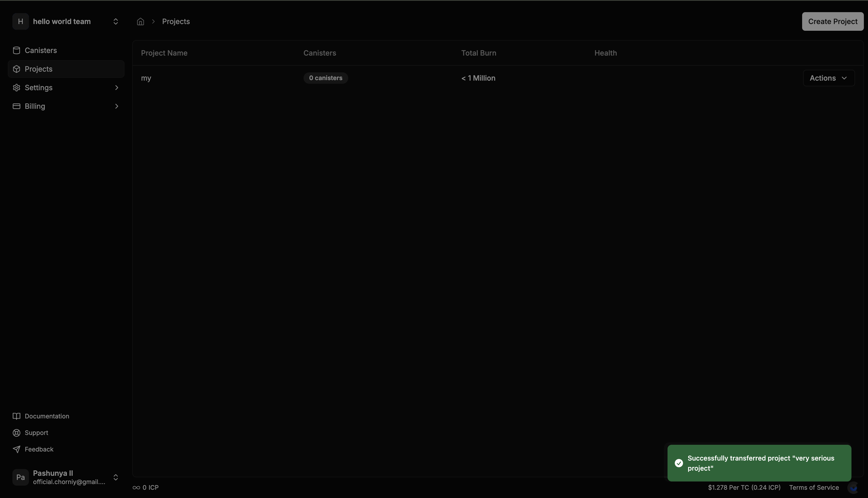This screenshot has width=868, height=498.
Task: Expand the Billing submenu chevron
Action: [116, 106]
